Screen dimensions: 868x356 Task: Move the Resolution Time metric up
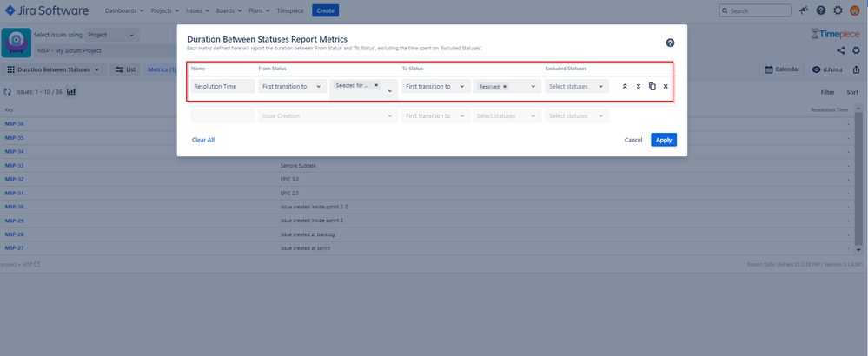coord(625,86)
